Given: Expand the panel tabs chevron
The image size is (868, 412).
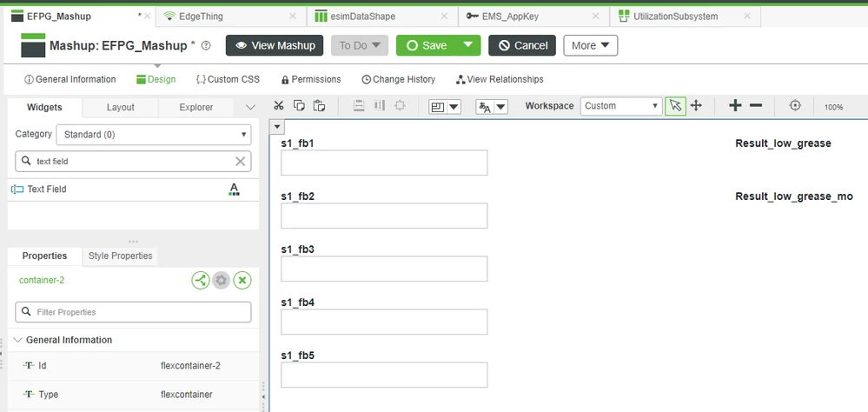Looking at the screenshot, I should pos(250,108).
